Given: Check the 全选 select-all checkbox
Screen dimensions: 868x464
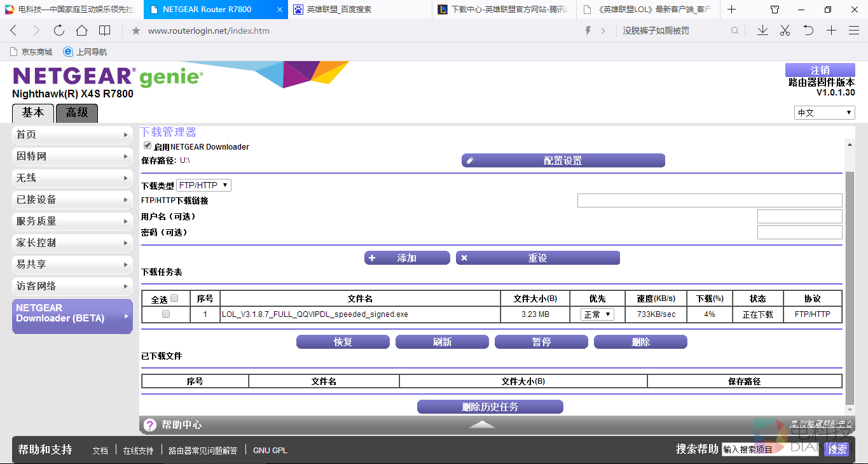Looking at the screenshot, I should click(175, 298).
